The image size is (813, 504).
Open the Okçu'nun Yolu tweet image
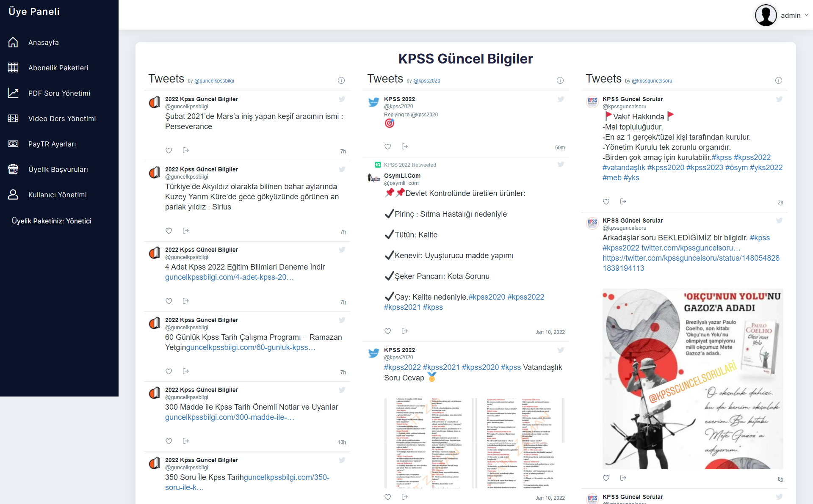pyautogui.click(x=693, y=379)
